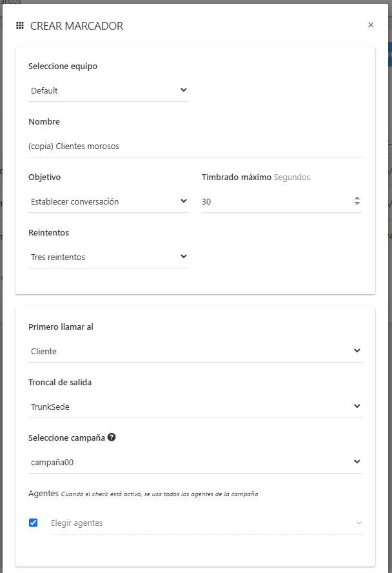Click the Nombre field with (copia) Clientes morosos
The image size is (392, 573).
[x=195, y=146]
